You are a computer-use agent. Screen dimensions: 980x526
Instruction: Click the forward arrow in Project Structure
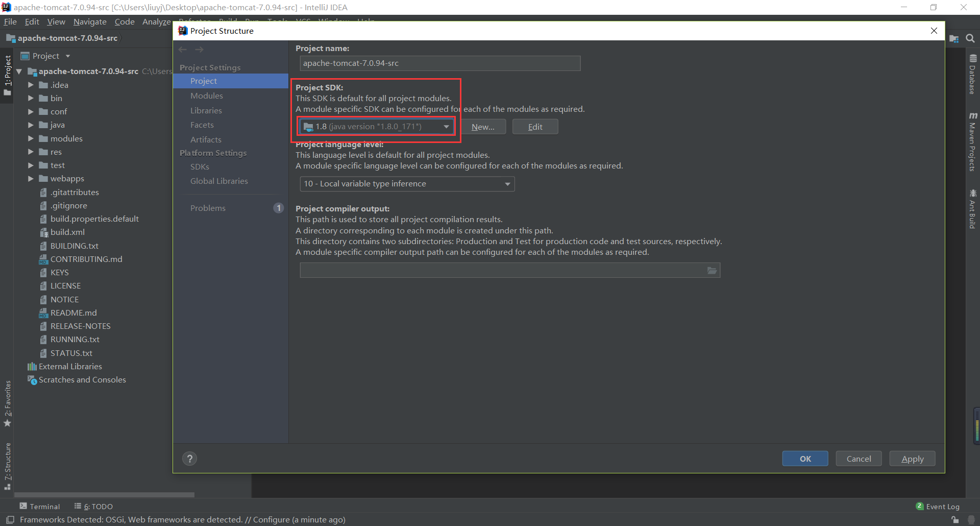200,50
